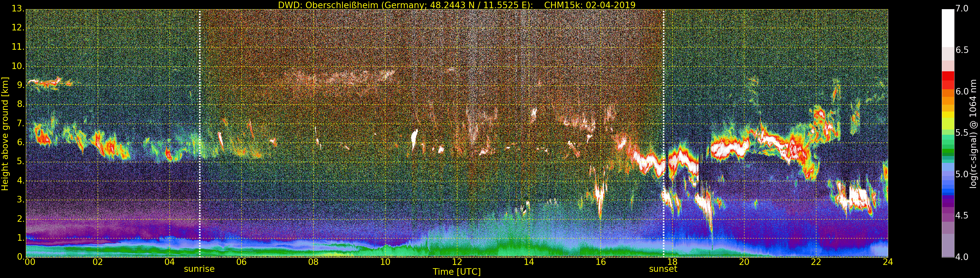
Task: Click the colorbar tick label '6.0'
Action: [x=962, y=91]
